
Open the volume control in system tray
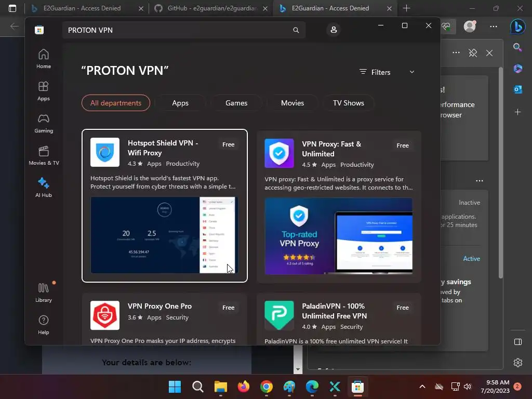[468, 387]
